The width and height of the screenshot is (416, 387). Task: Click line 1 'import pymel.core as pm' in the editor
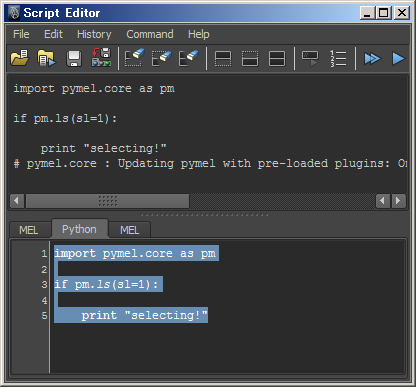pos(135,253)
